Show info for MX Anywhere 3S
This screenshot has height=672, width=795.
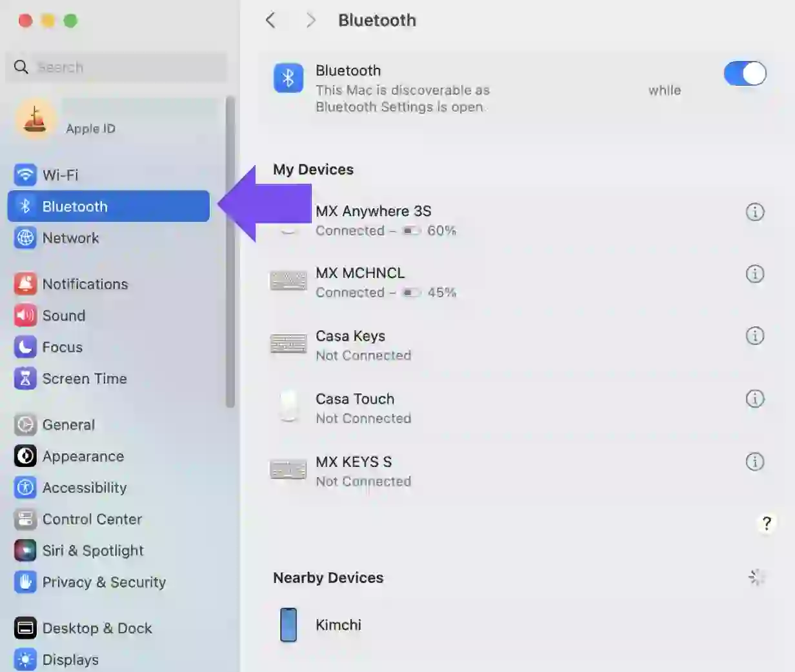pos(755,212)
